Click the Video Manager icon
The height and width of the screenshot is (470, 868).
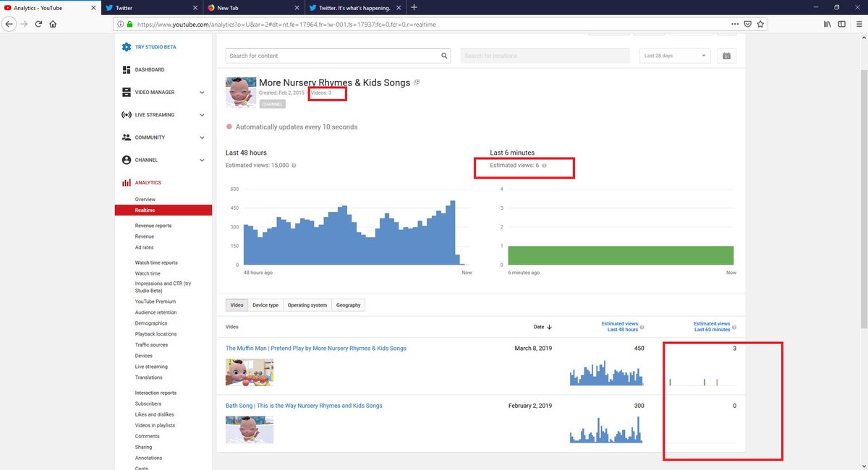(127, 92)
